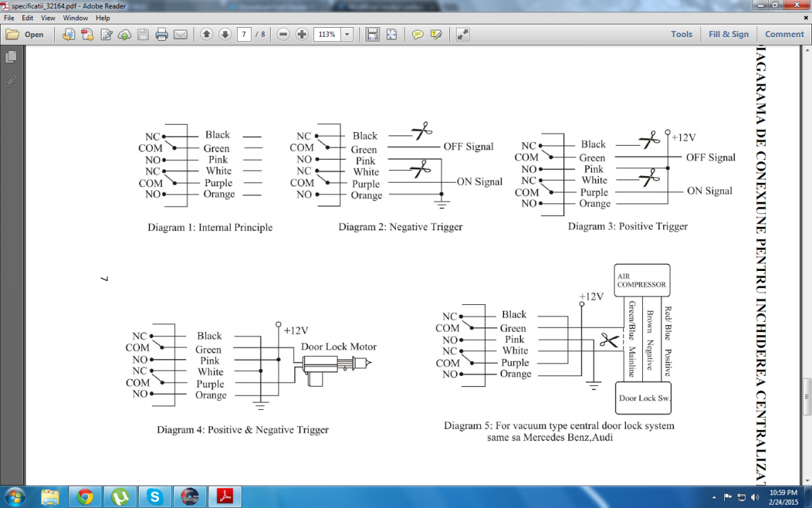Click the Email envelope icon
812x508 pixels.
click(180, 35)
